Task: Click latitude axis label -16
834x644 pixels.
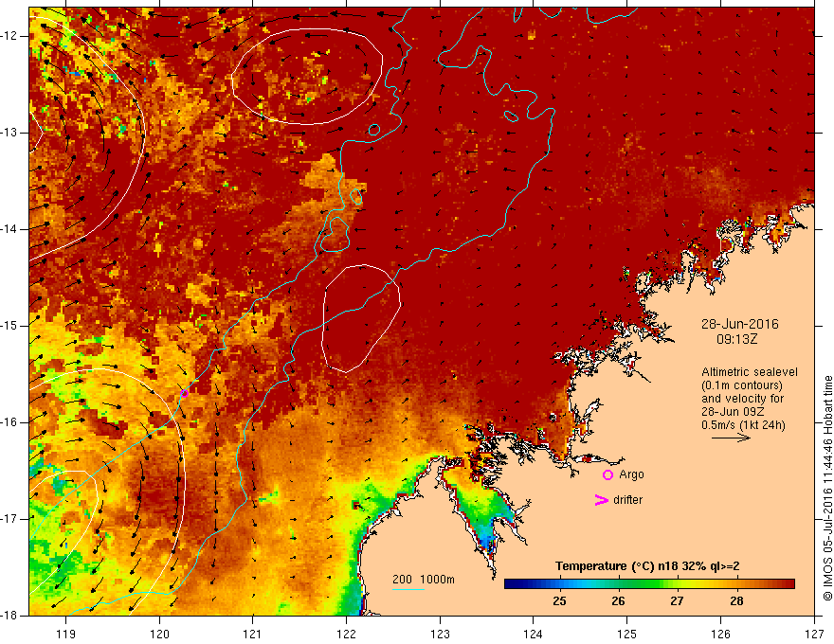Action: coord(10,422)
